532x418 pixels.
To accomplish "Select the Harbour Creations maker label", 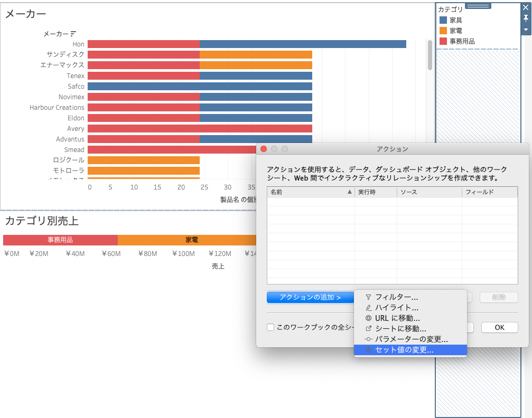I will [57, 108].
